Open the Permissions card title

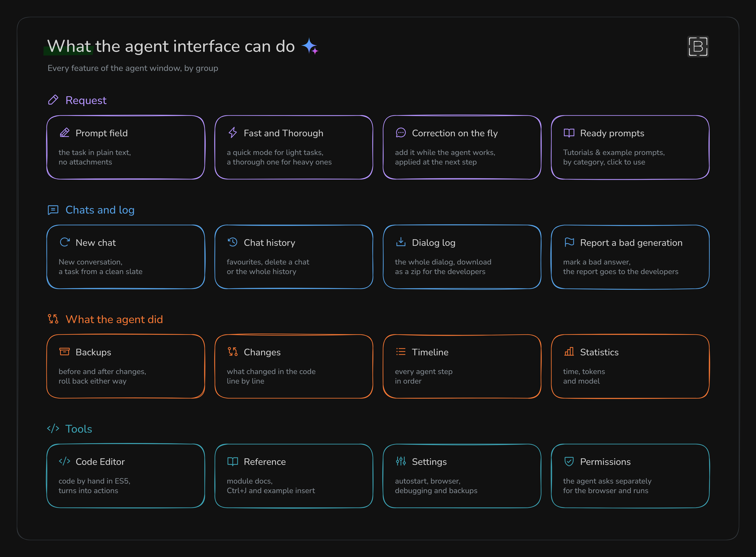[605, 461]
